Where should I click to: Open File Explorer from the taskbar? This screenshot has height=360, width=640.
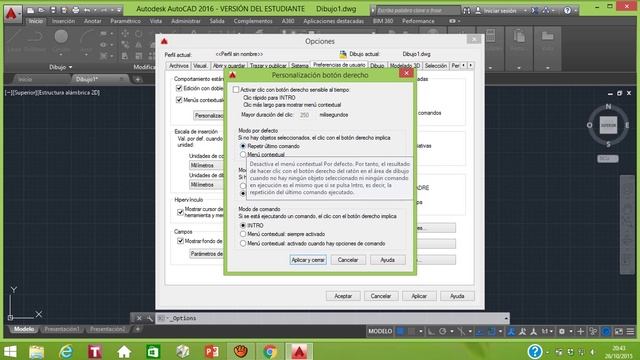click(37, 351)
